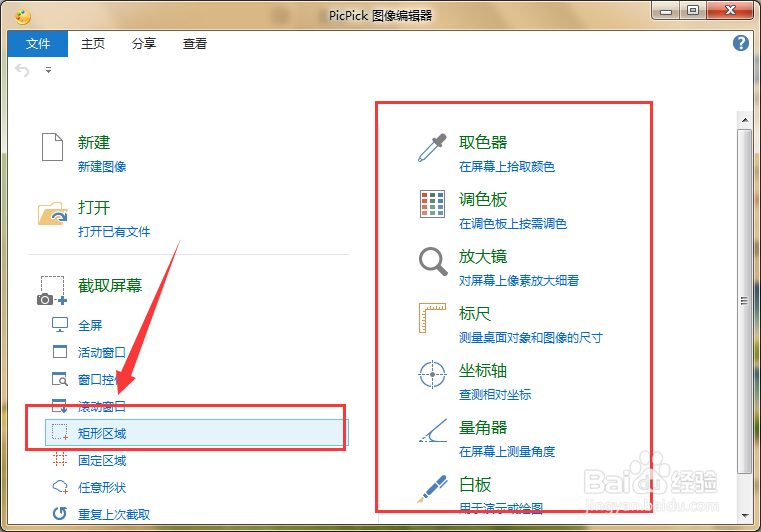Maximize the PicPick window
The width and height of the screenshot is (761, 532).
693,10
